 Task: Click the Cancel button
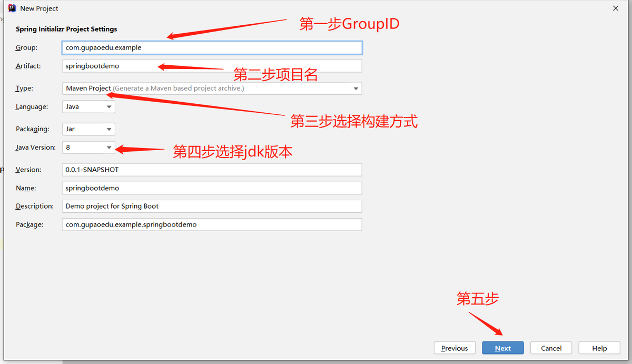click(551, 348)
